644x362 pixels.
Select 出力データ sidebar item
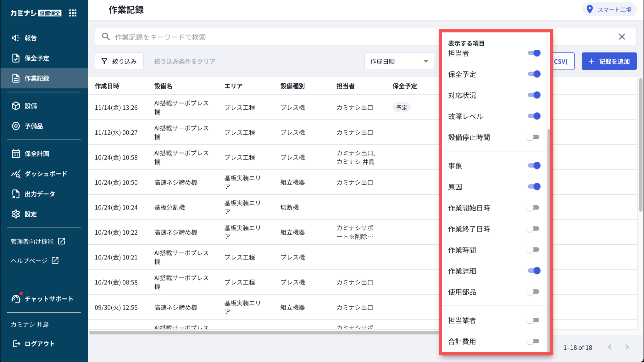tap(40, 194)
